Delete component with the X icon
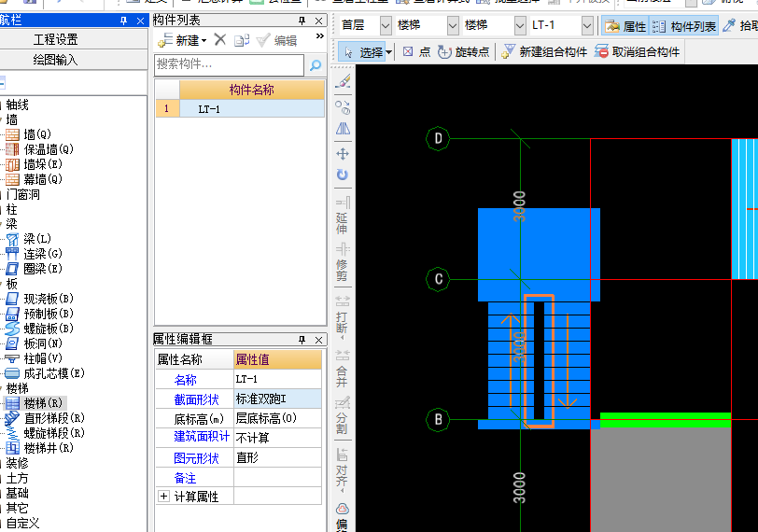 [220, 39]
